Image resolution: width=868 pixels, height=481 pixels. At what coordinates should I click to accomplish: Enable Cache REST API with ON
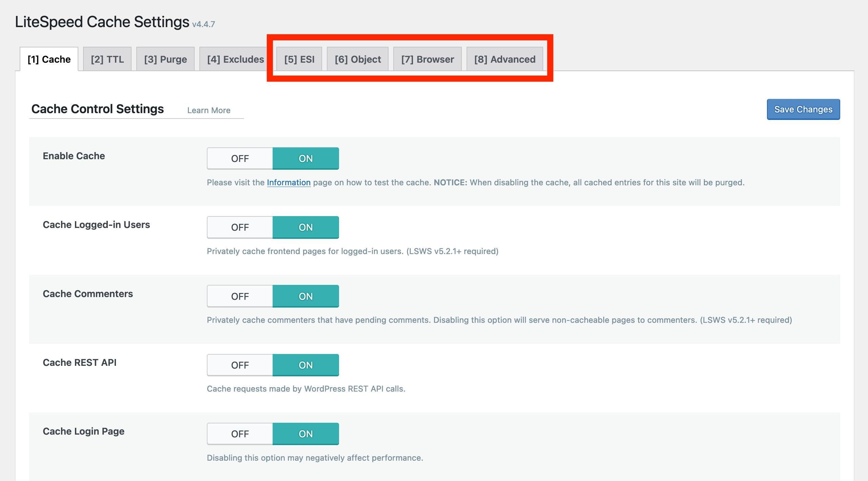coord(306,365)
